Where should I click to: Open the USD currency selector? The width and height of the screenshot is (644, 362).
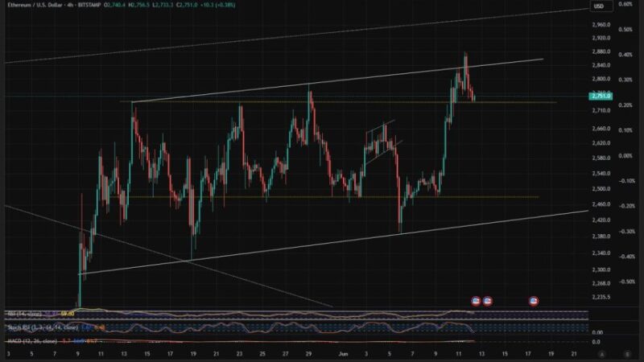pyautogui.click(x=601, y=6)
